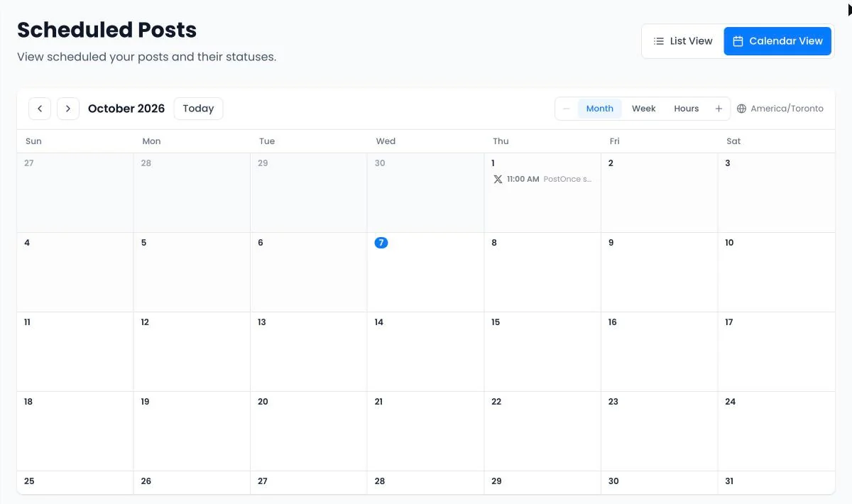
Task: Click the Wed column header
Action: 386,141
